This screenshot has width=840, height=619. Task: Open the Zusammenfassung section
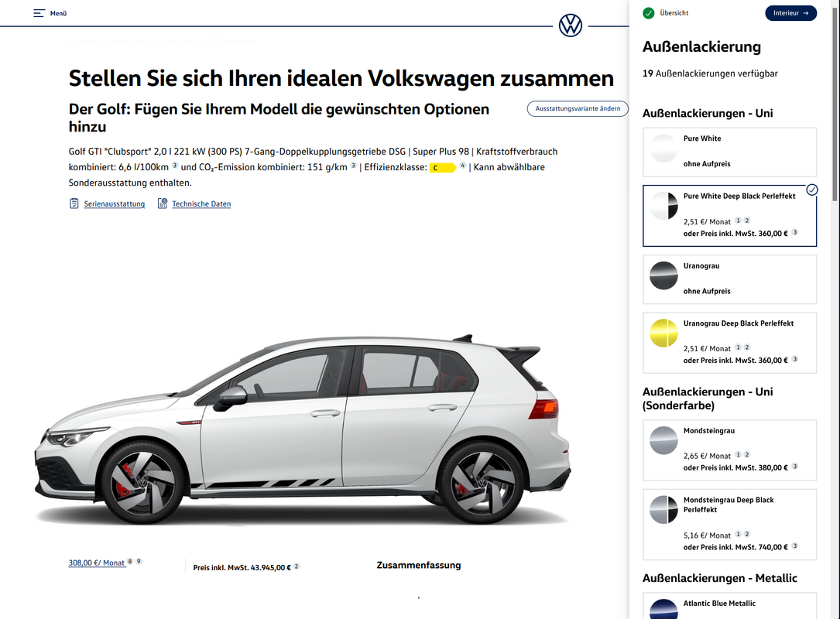[x=418, y=565]
